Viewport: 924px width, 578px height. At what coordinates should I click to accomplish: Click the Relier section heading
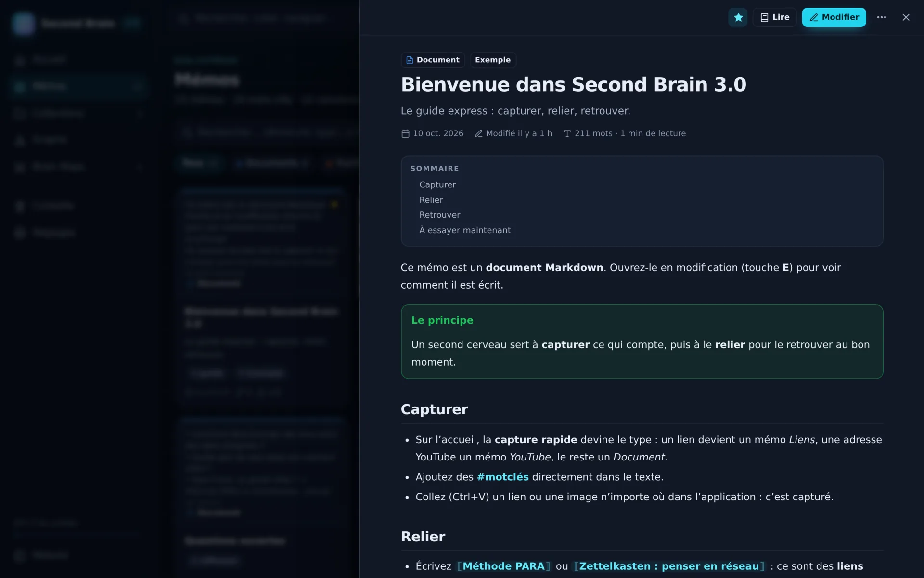click(423, 537)
